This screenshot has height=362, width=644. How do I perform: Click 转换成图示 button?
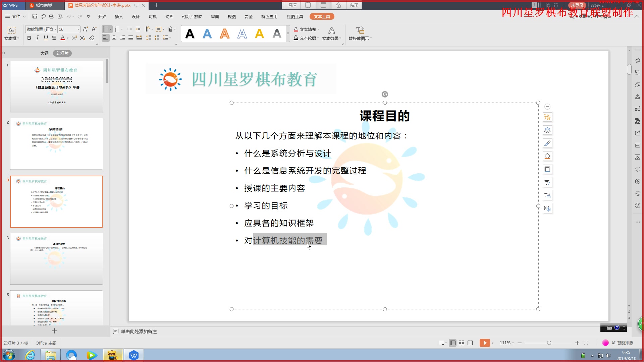(x=360, y=34)
